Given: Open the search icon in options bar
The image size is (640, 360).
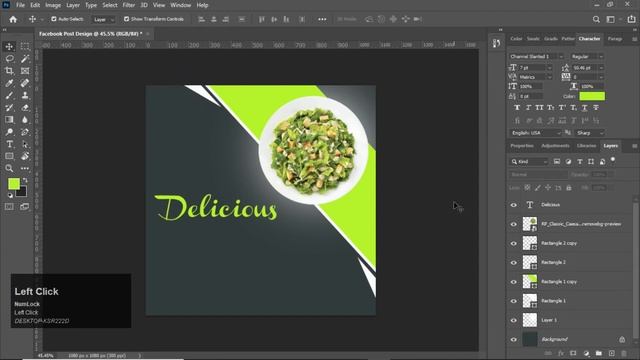Looking at the screenshot, I should click(596, 19).
